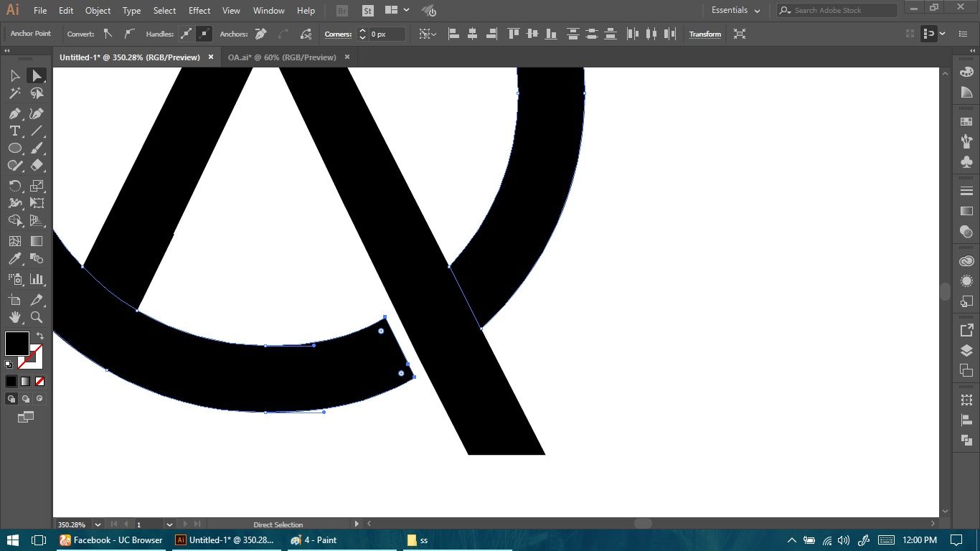This screenshot has width=980, height=551.
Task: Open the Object menu
Action: click(x=98, y=11)
